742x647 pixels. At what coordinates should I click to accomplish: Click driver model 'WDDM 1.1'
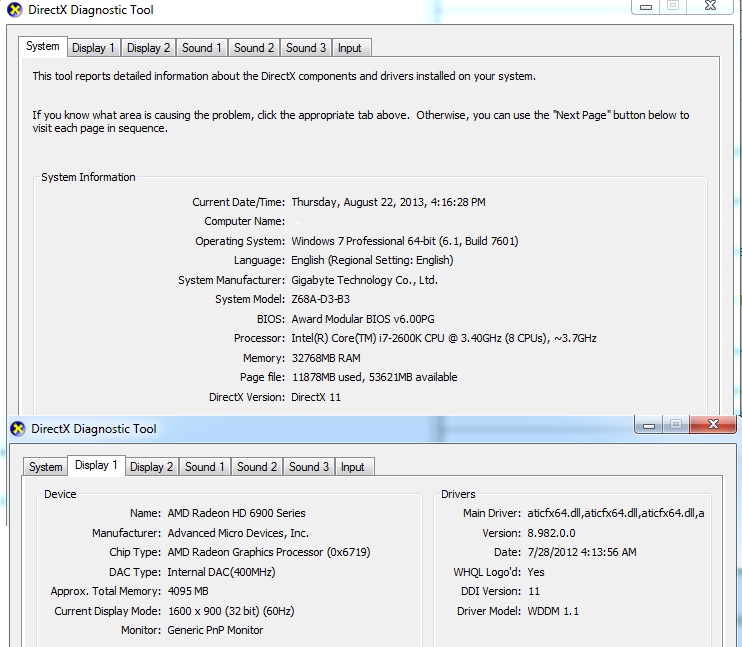[553, 611]
